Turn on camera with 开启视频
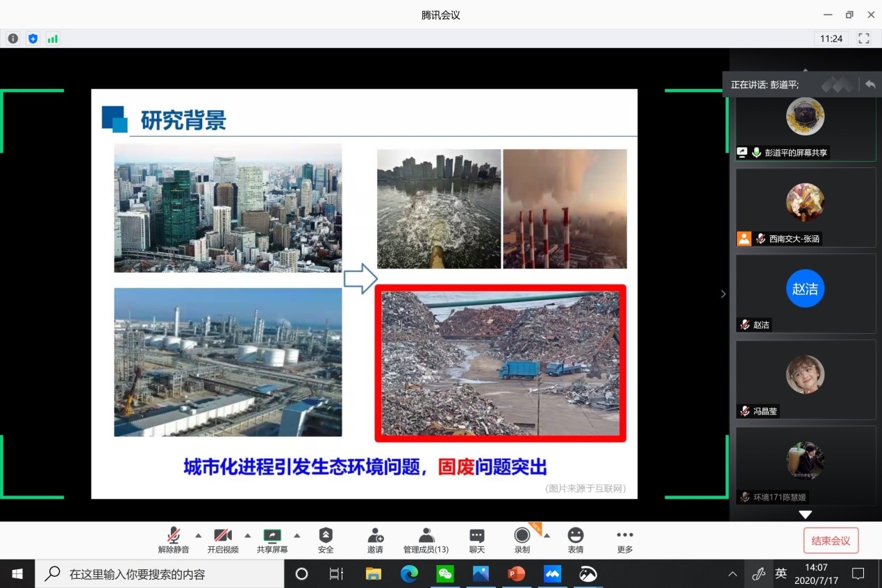This screenshot has height=588, width=882. tap(222, 539)
